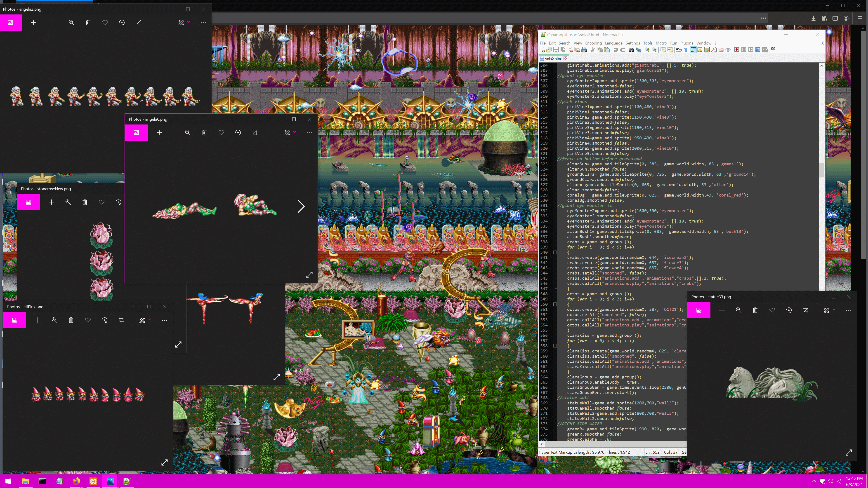Open the Plugins menu in Notepad++
The width and height of the screenshot is (868, 488).
[686, 43]
